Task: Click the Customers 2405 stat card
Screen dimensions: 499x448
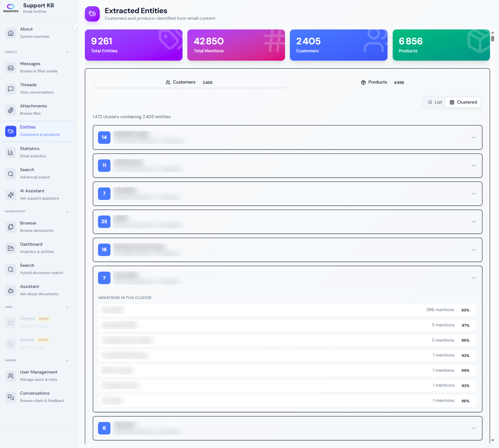Action: pos(339,45)
